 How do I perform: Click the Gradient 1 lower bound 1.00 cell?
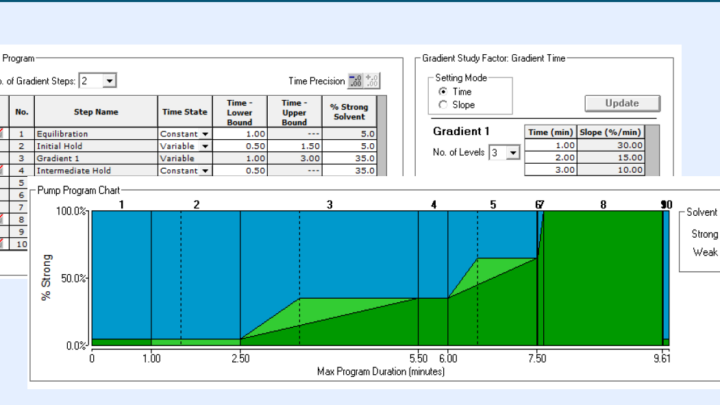(244, 158)
